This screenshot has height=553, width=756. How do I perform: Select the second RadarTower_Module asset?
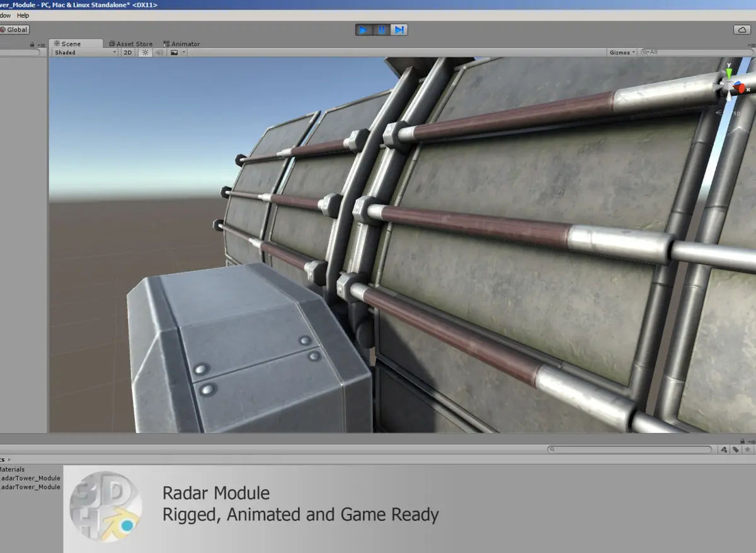[30, 487]
